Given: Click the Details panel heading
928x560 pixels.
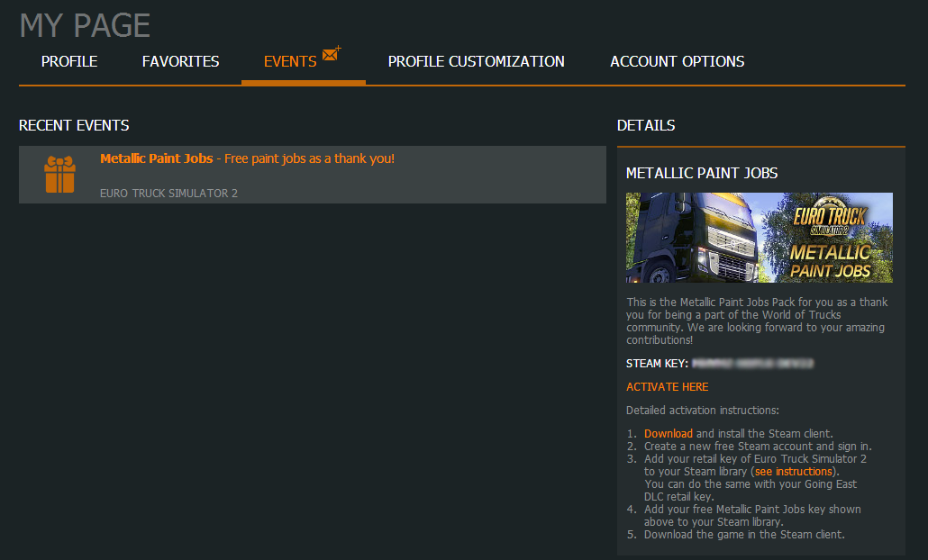Looking at the screenshot, I should coord(646,125).
